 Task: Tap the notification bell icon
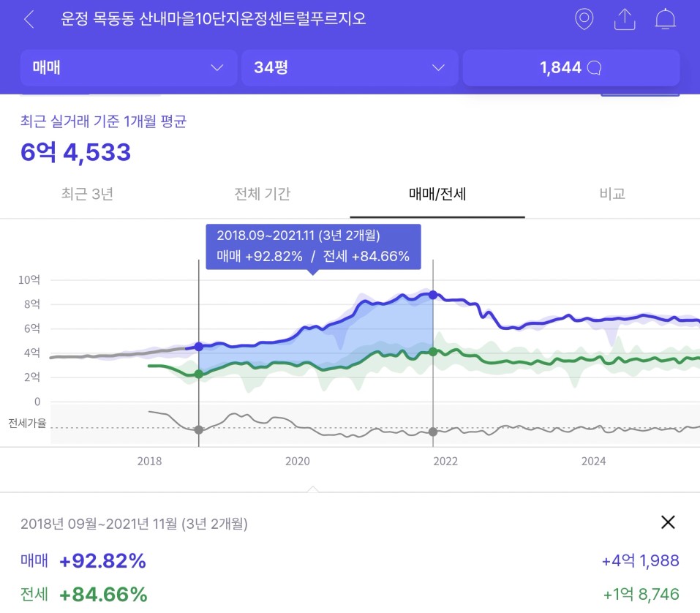point(665,19)
